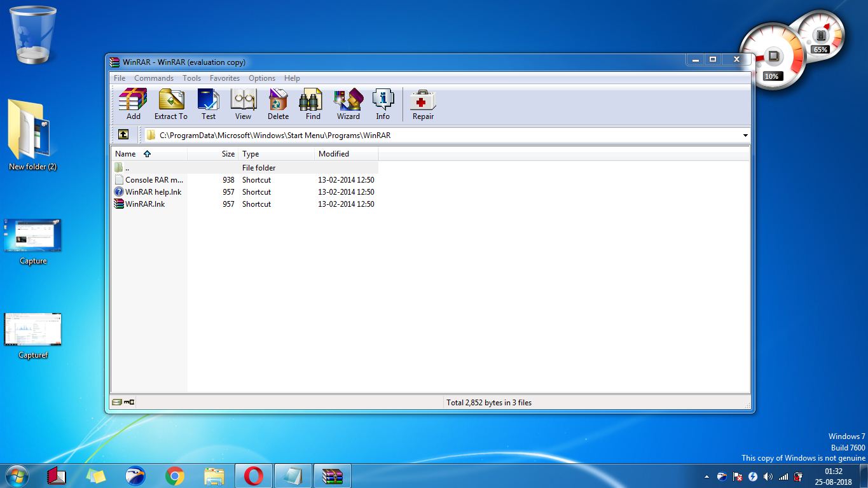Open the Recycle Bin on desktop

[x=33, y=35]
